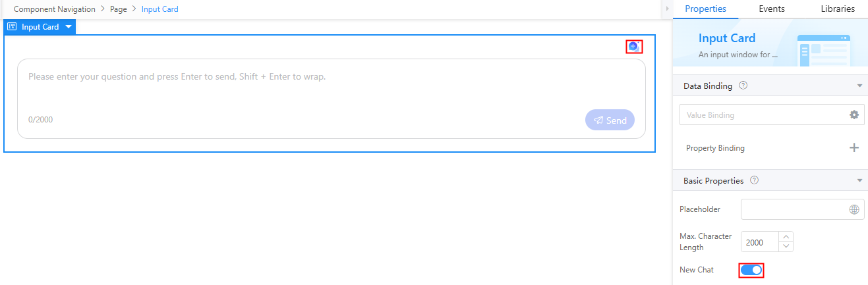
Task: Click the Value Binding input field
Action: click(765, 115)
